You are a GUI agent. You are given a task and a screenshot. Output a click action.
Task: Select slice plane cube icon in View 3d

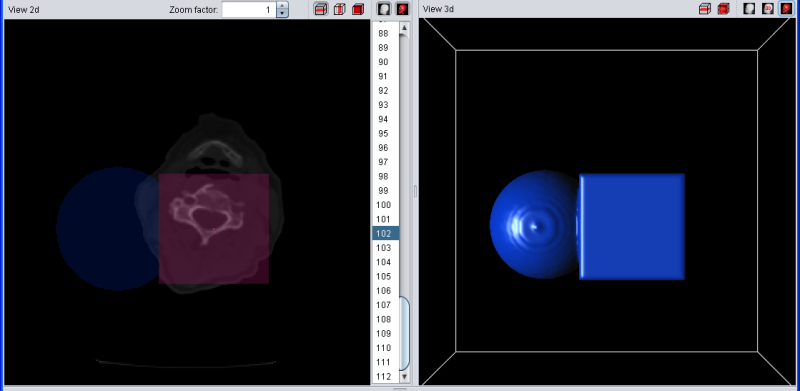click(705, 9)
